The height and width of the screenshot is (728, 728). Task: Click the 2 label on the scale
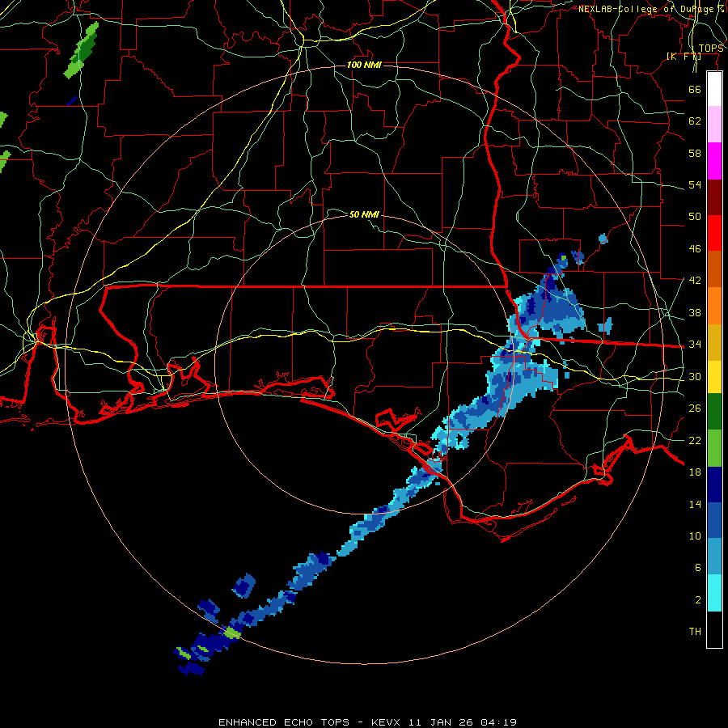point(697,600)
